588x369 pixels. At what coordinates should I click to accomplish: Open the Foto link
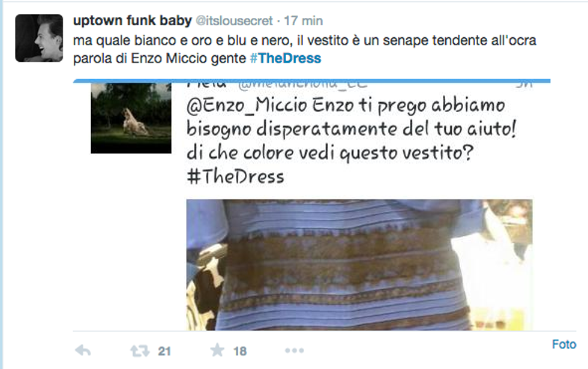click(x=564, y=344)
